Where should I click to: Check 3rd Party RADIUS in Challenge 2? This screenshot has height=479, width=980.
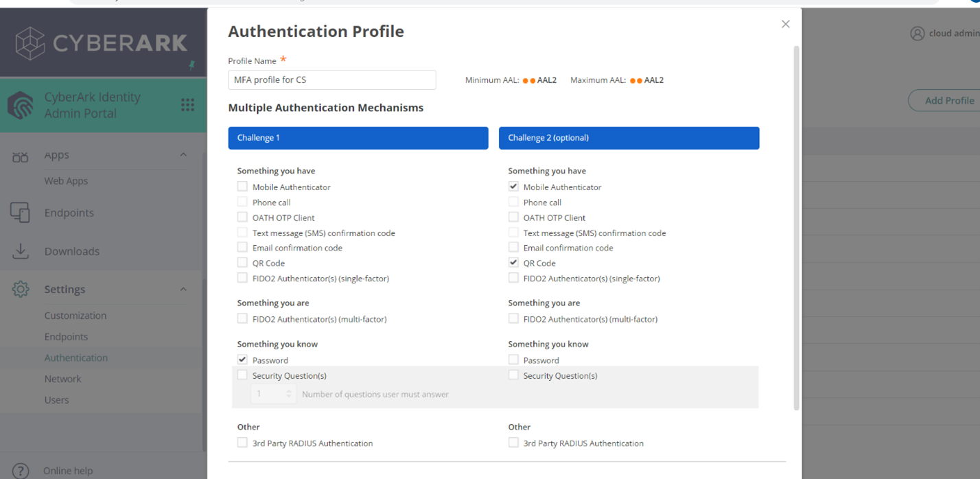tap(513, 443)
